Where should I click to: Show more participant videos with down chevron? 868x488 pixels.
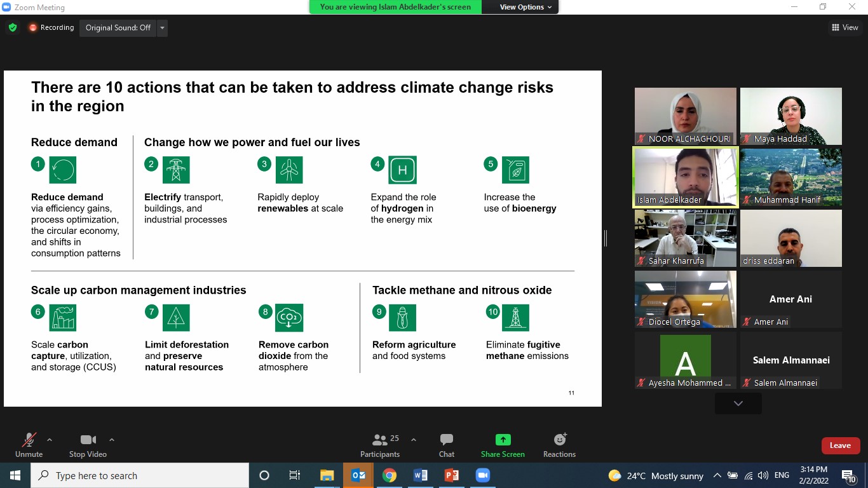(x=738, y=403)
